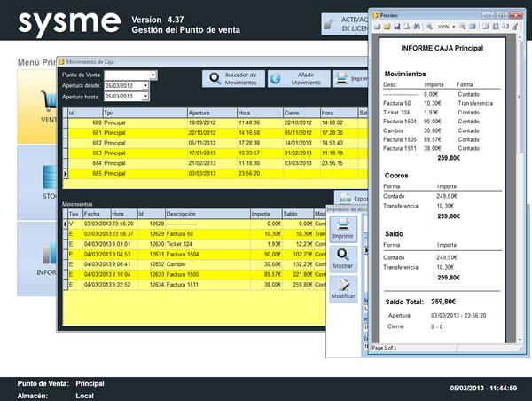Open the Stock database tile in main menu
Viewport: 532px width, 401px height.
(37, 183)
